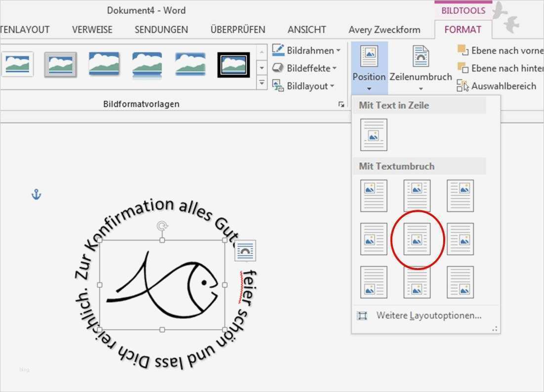This screenshot has height=392, width=544.
Task: Select the top-left text wrap position
Action: click(373, 196)
